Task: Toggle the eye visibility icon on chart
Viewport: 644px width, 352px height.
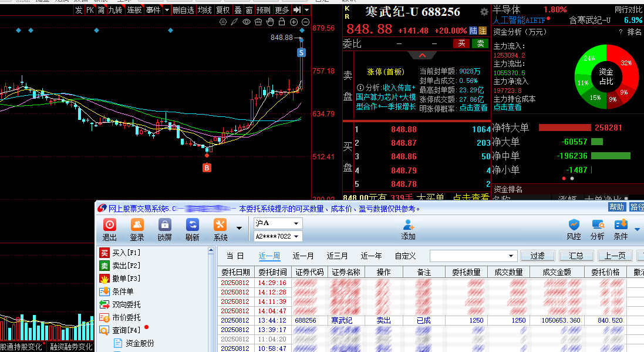Action: (x=247, y=22)
